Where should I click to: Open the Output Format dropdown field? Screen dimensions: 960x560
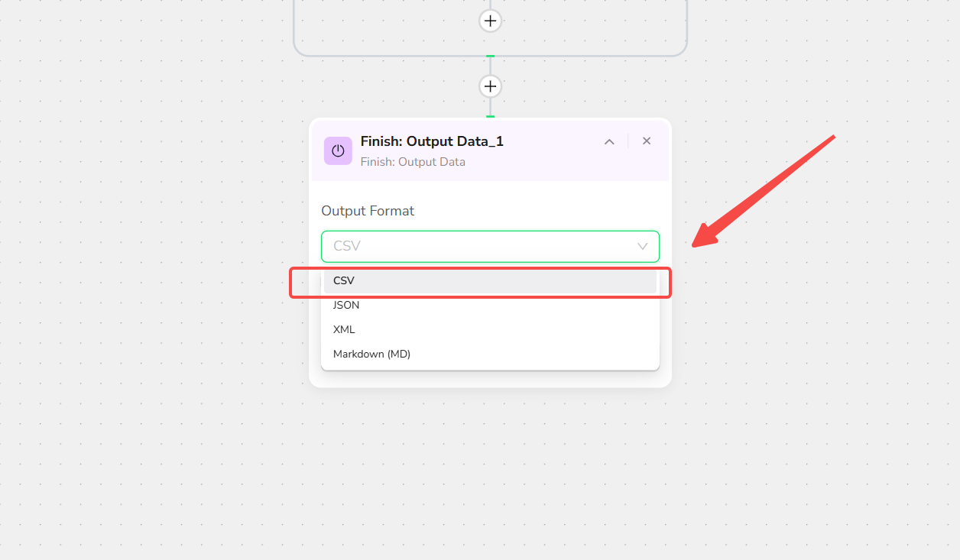(x=490, y=246)
